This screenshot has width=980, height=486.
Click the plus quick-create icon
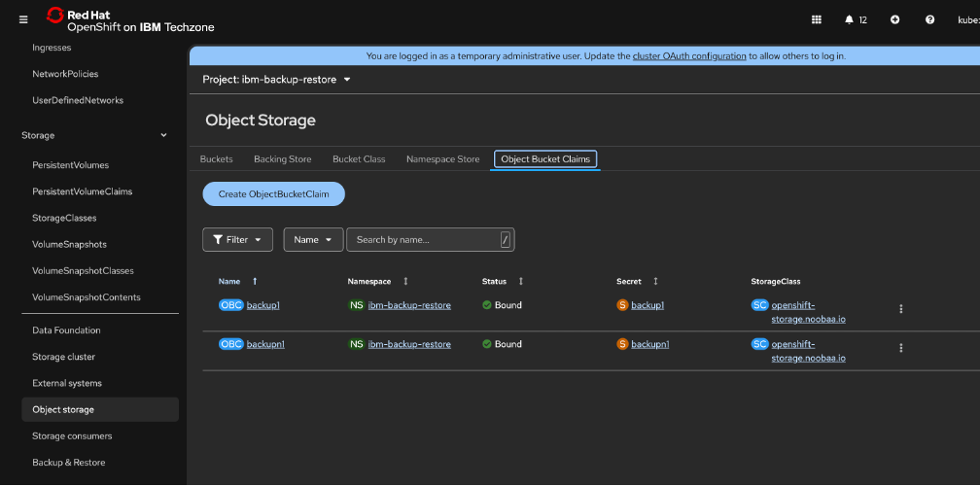[894, 19]
